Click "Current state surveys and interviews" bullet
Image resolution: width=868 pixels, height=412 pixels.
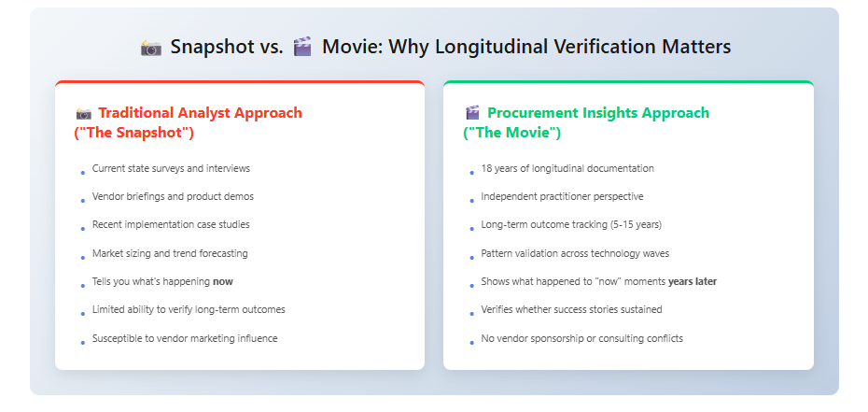(x=171, y=169)
